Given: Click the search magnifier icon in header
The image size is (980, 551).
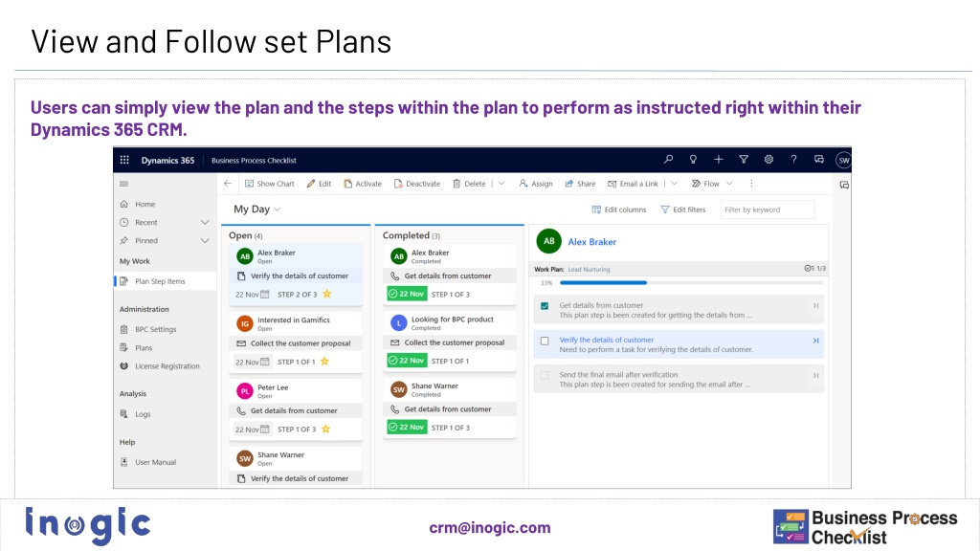Looking at the screenshot, I should [668, 160].
